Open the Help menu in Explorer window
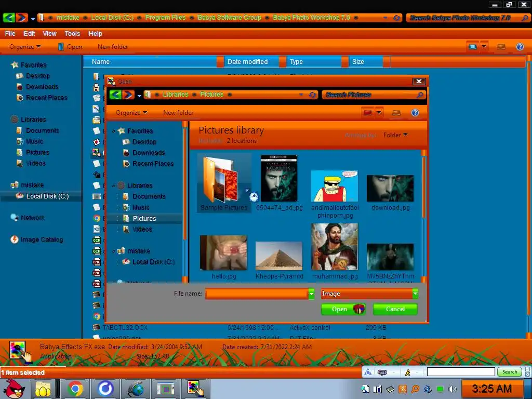The image size is (532, 399). pos(96,34)
